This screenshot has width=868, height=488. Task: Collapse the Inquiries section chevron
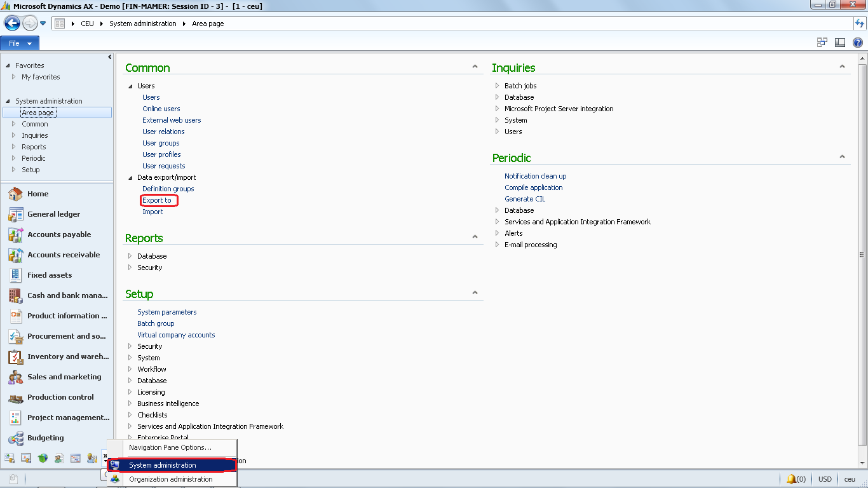tap(842, 67)
